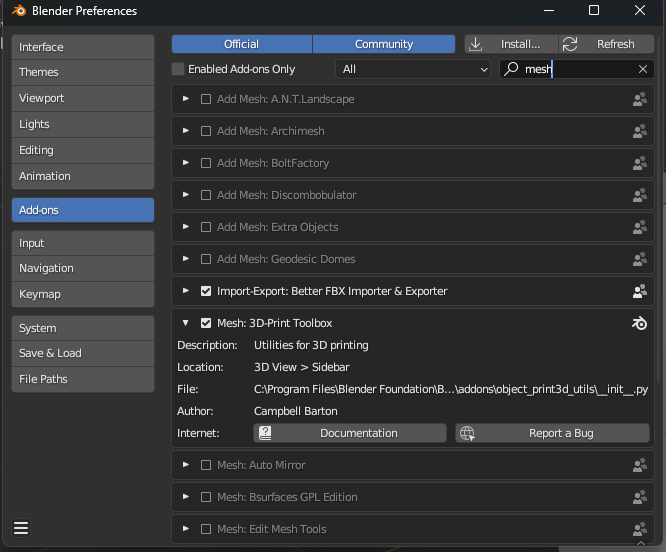
Task: Click the community icon on Archimesh row
Action: tap(640, 131)
